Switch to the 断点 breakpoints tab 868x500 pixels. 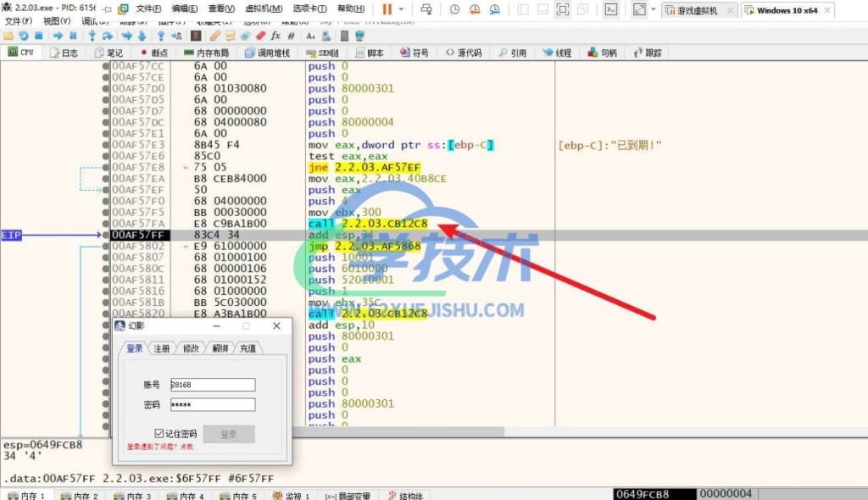coord(154,53)
